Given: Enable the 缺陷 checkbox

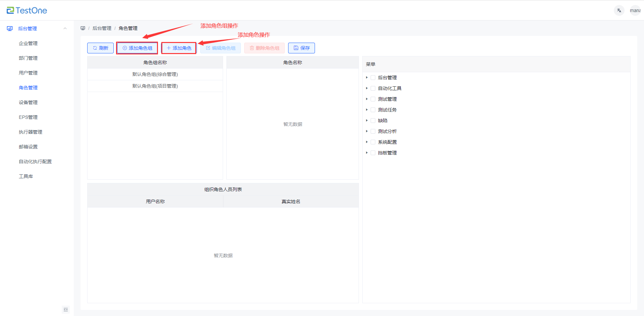Looking at the screenshot, I should click(x=373, y=121).
